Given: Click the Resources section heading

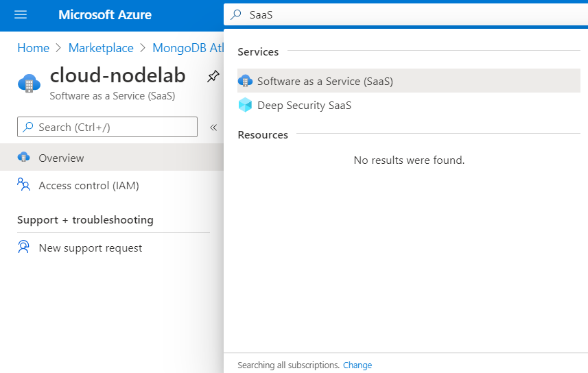Looking at the screenshot, I should (263, 135).
